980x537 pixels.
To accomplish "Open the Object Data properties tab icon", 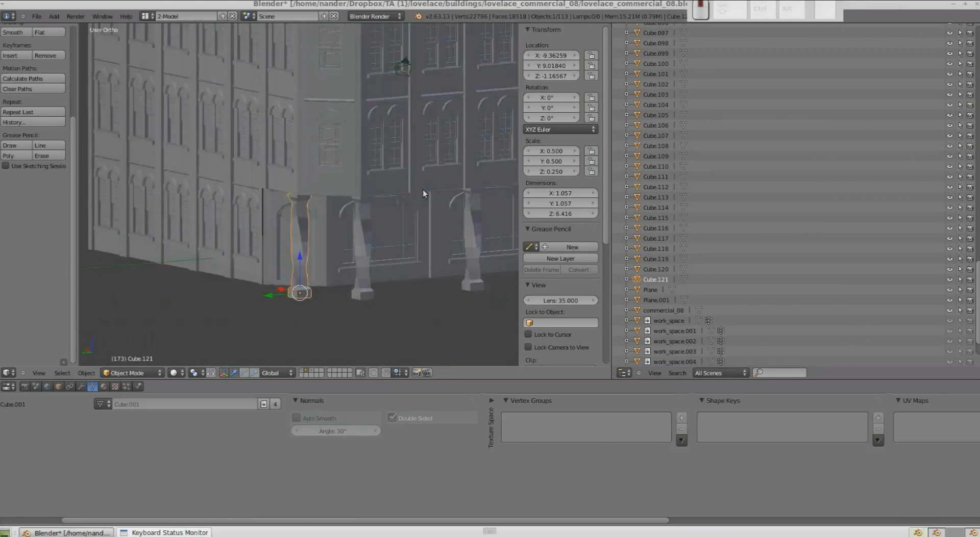I will click(x=92, y=387).
